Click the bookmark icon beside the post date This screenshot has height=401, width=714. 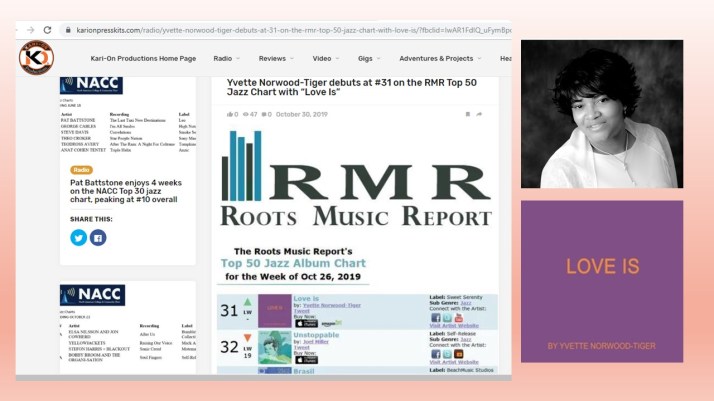coord(468,114)
